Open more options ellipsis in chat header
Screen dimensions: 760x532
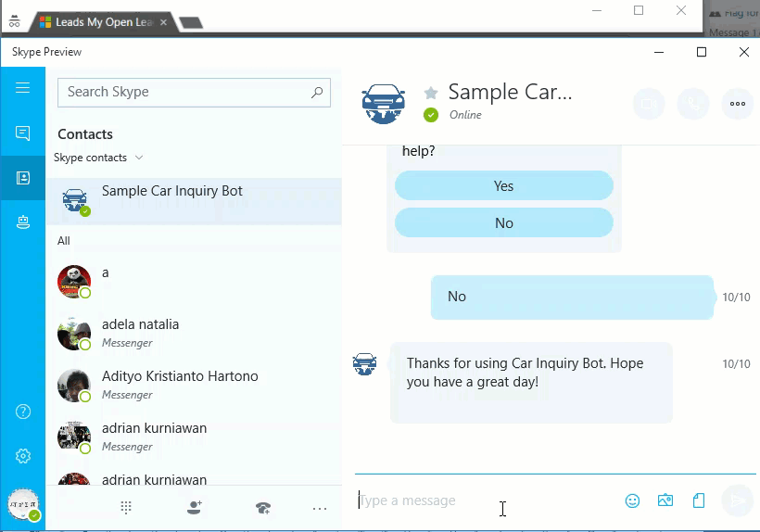738,104
